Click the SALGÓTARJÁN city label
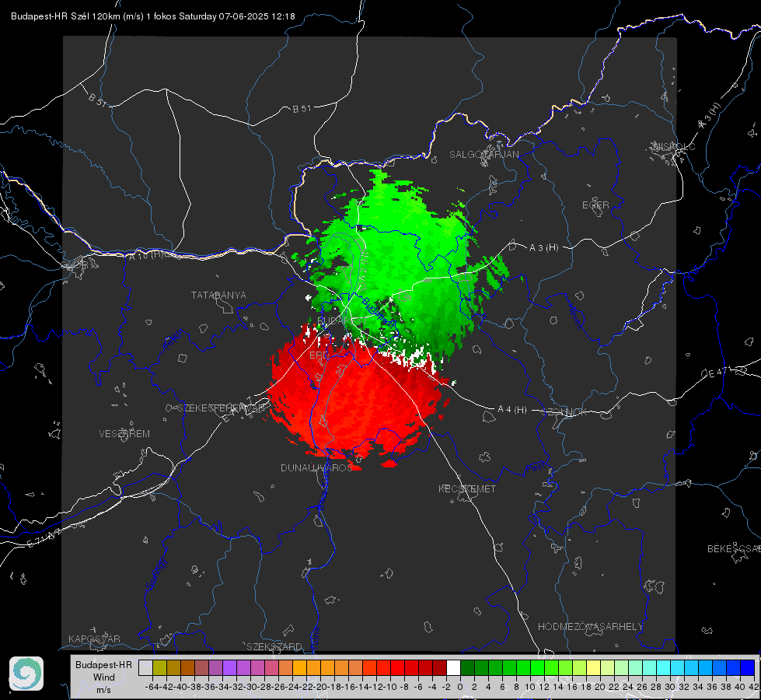This screenshot has width=761, height=700. tap(483, 155)
